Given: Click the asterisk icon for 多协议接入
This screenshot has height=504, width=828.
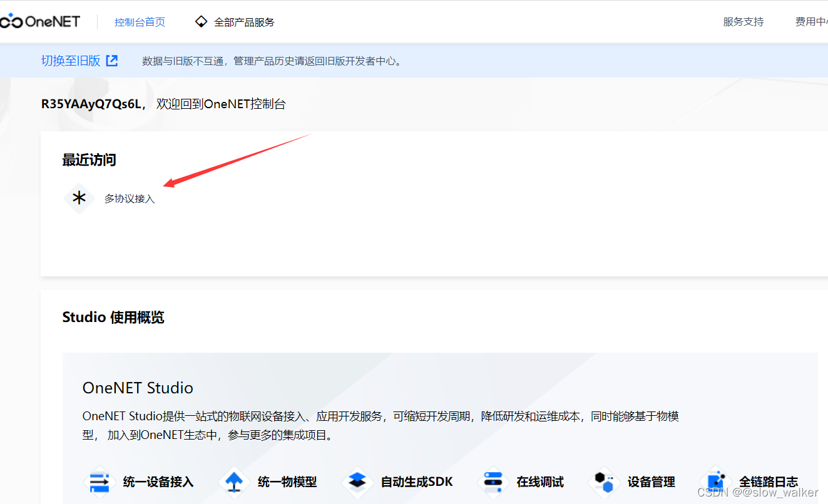Looking at the screenshot, I should [79, 198].
